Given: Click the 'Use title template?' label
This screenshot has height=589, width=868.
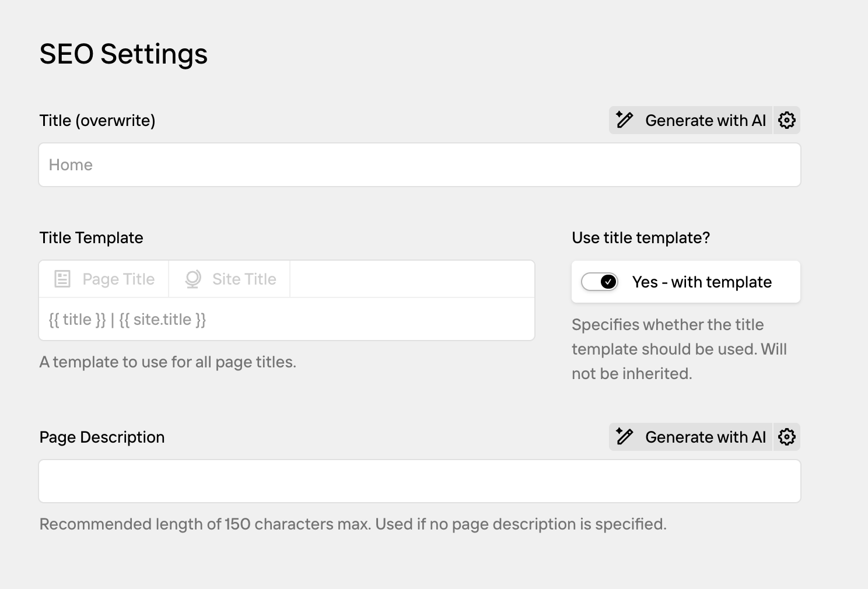Looking at the screenshot, I should coord(640,238).
